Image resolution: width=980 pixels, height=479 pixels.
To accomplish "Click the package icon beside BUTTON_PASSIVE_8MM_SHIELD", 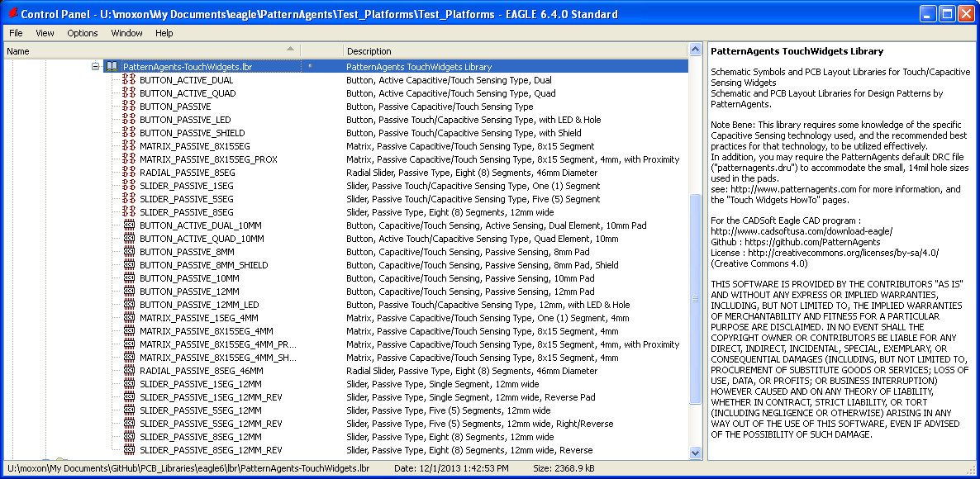I will tap(129, 265).
